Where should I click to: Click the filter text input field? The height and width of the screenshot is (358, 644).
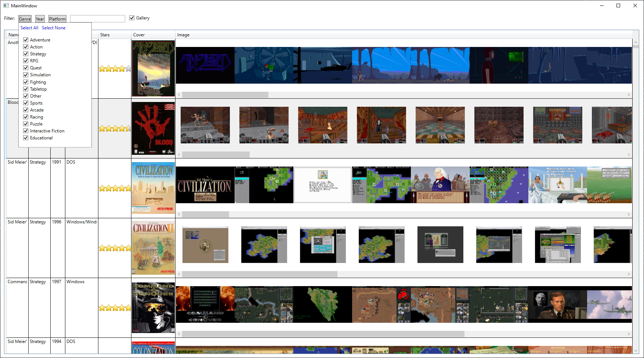click(x=98, y=19)
